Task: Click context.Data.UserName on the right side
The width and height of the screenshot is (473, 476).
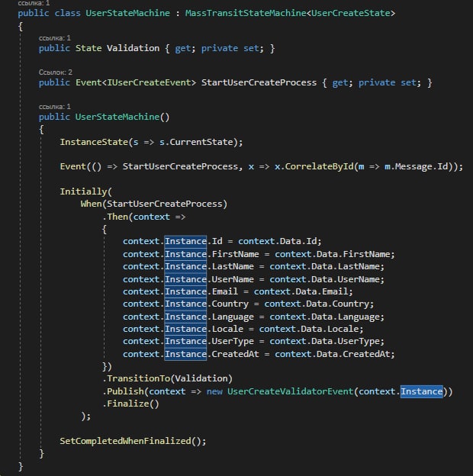Action: click(x=324, y=280)
